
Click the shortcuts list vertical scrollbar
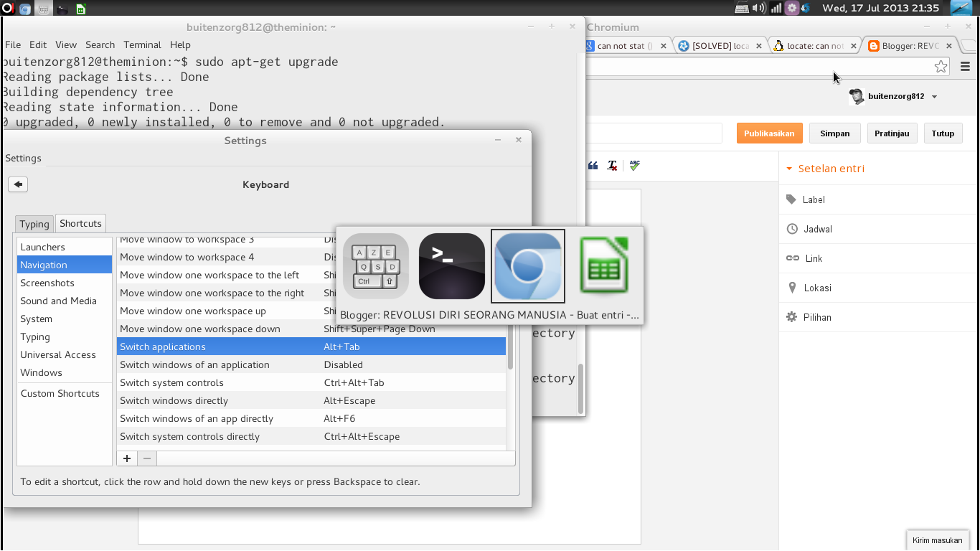click(510, 347)
